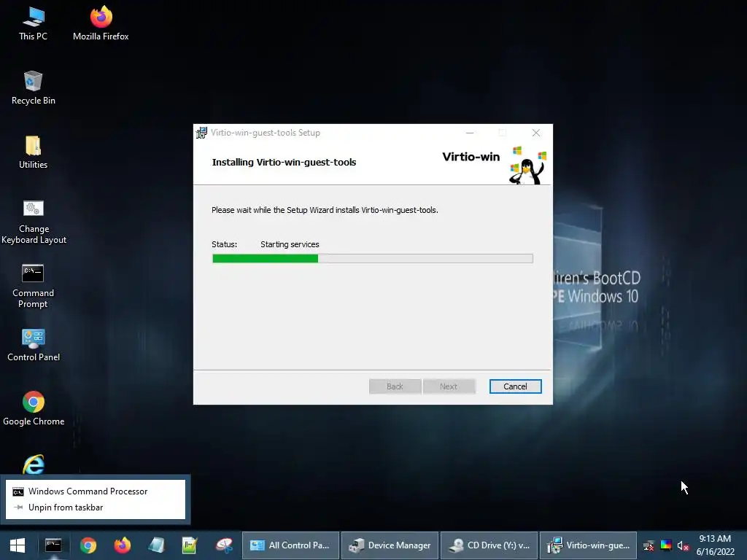Click the disabled Back button

point(395,386)
